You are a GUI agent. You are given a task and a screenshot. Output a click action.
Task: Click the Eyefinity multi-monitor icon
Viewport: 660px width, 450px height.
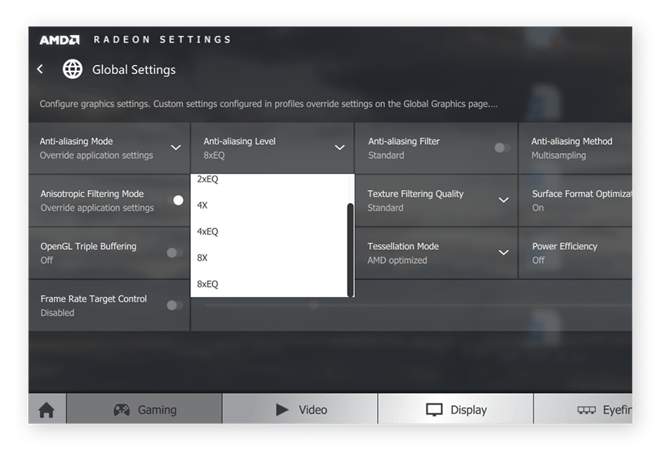pos(586,410)
